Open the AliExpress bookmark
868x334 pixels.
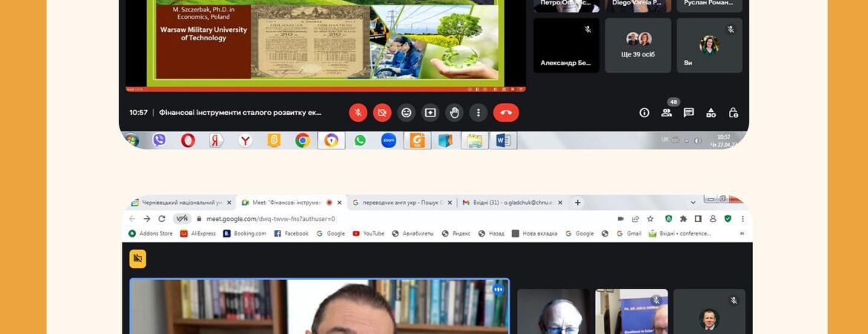pyautogui.click(x=198, y=234)
